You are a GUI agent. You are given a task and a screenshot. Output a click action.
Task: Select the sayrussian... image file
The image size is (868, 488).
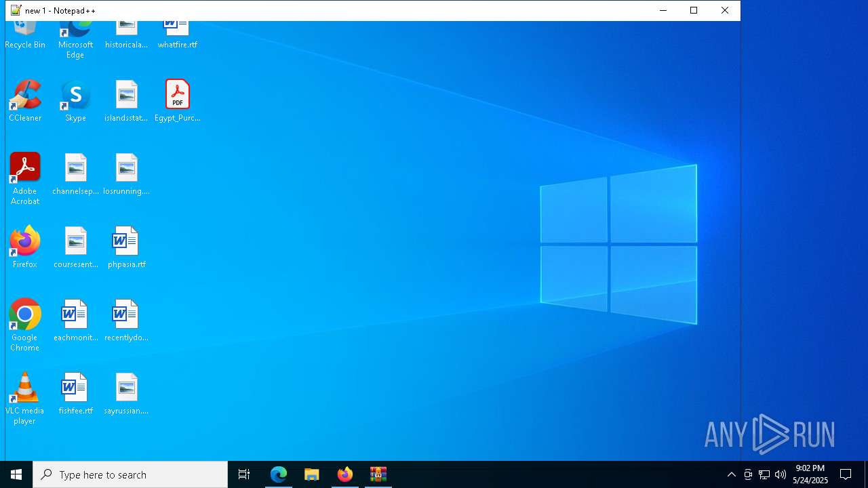click(x=126, y=394)
